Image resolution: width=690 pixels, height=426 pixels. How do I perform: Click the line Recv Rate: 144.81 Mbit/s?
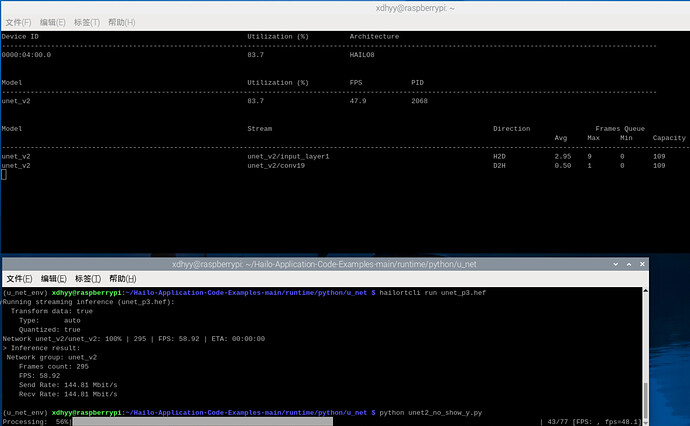68,394
